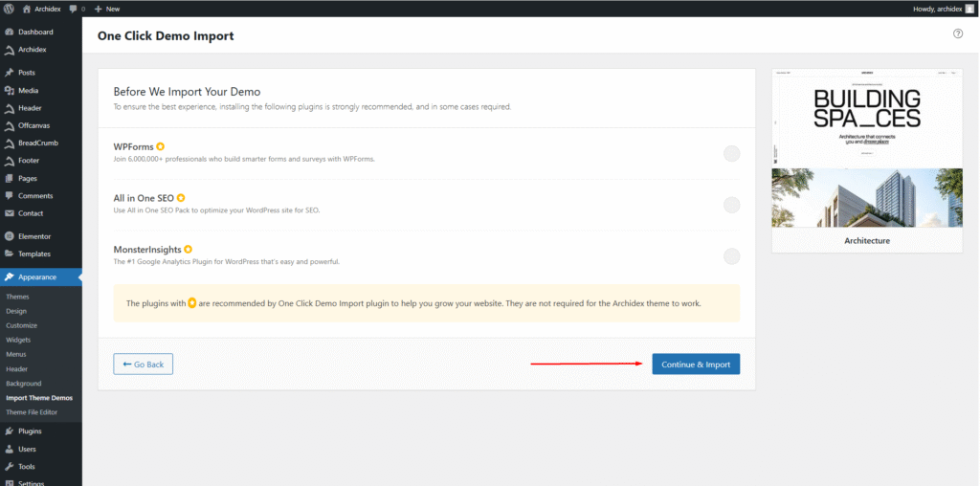Go to Theme File Editor
The width and height of the screenshot is (980, 486).
coord(32,412)
